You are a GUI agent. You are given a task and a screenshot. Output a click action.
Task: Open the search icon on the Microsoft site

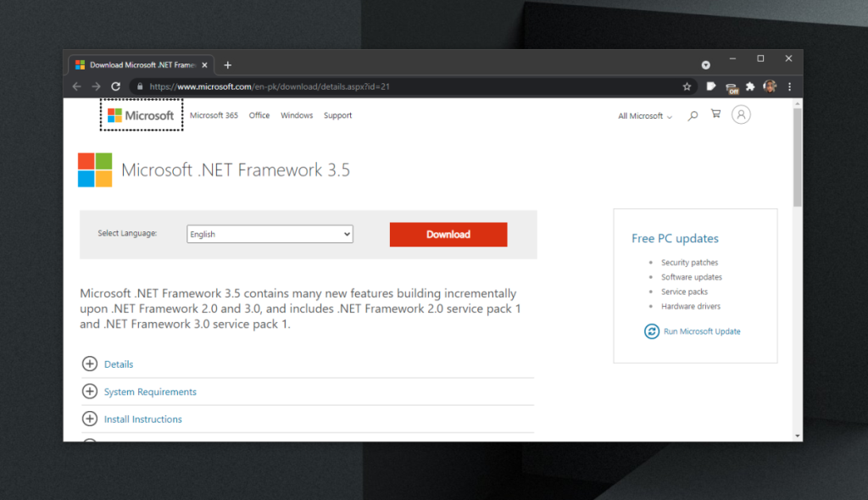(693, 115)
